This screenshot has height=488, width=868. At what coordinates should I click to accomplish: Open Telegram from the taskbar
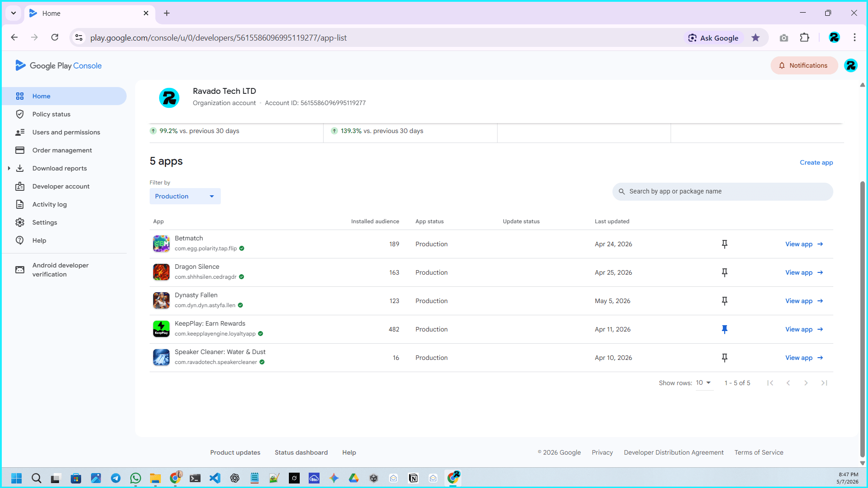pos(116,478)
